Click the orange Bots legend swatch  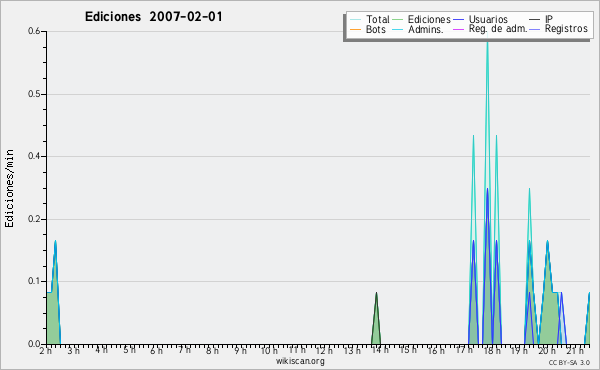(355, 29)
